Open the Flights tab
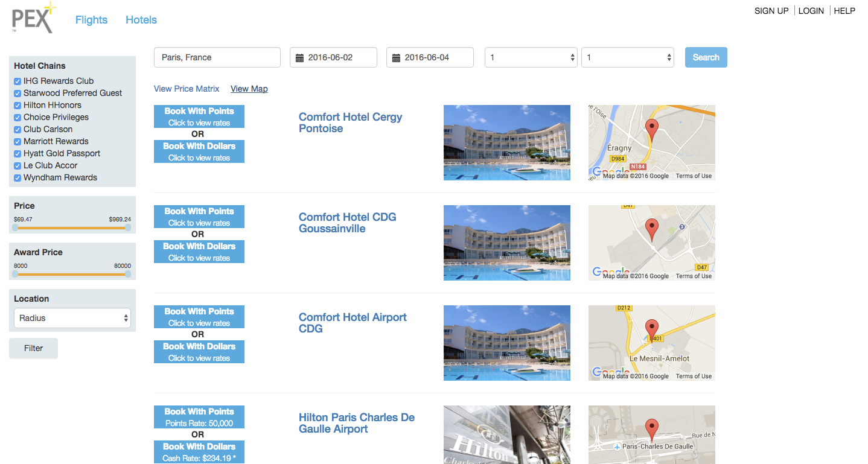 click(91, 20)
